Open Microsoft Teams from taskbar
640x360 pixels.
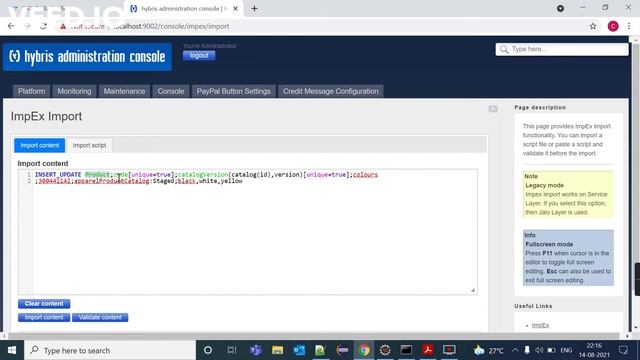pyautogui.click(x=256, y=350)
